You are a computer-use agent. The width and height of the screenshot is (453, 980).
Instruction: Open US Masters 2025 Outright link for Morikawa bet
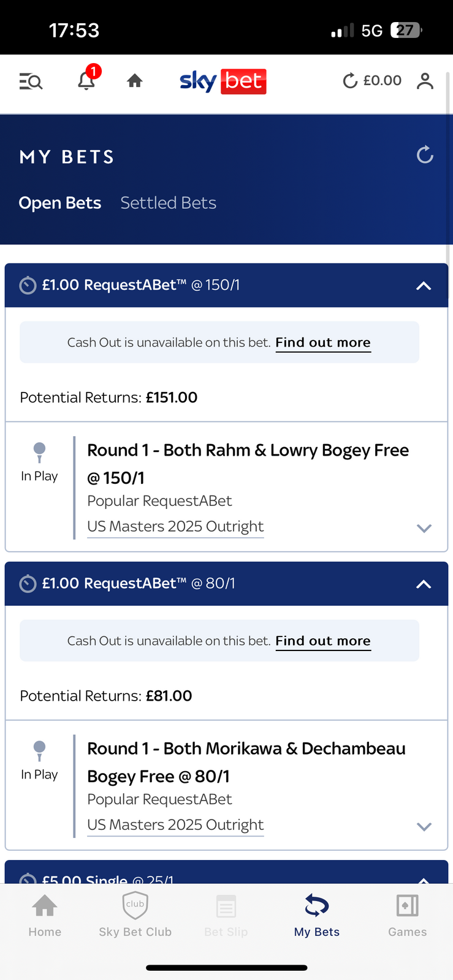175,825
